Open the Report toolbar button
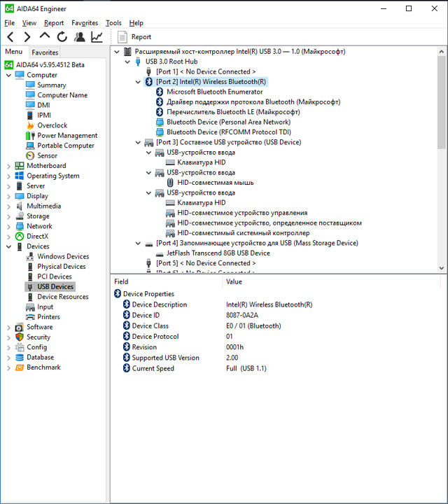This screenshot has height=504, width=448. (x=134, y=37)
